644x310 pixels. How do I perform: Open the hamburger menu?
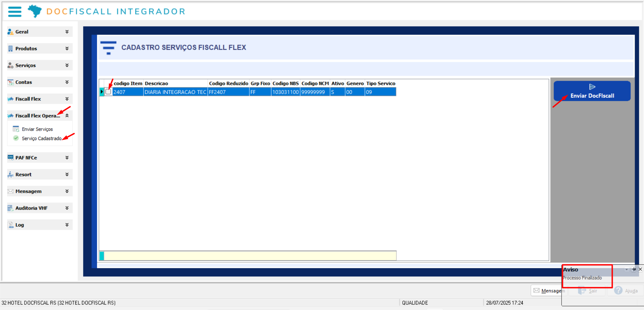point(15,11)
